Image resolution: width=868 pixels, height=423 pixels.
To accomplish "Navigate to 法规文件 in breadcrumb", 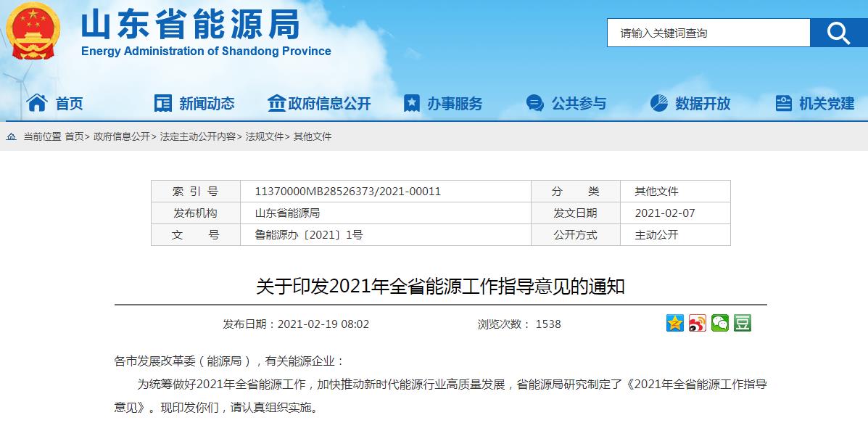I will point(264,136).
